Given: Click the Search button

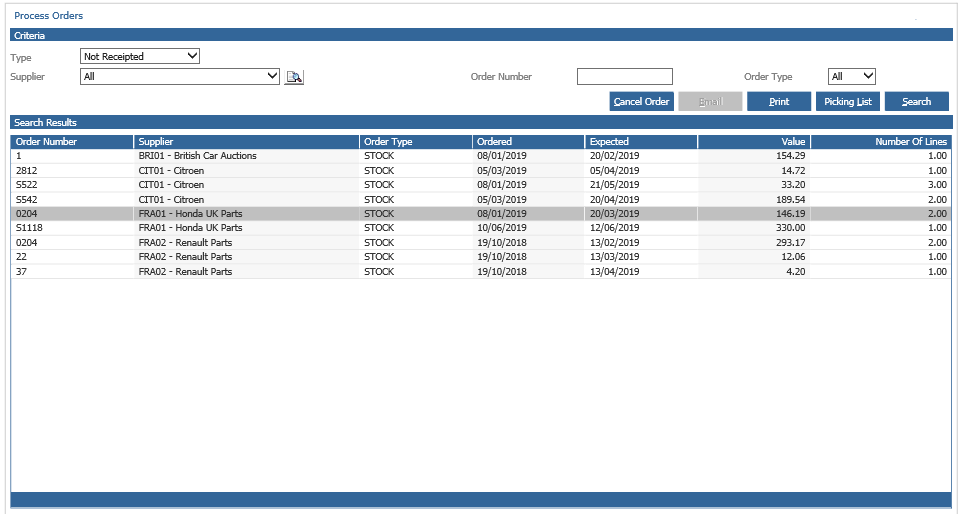Looking at the screenshot, I should pyautogui.click(x=916, y=101).
